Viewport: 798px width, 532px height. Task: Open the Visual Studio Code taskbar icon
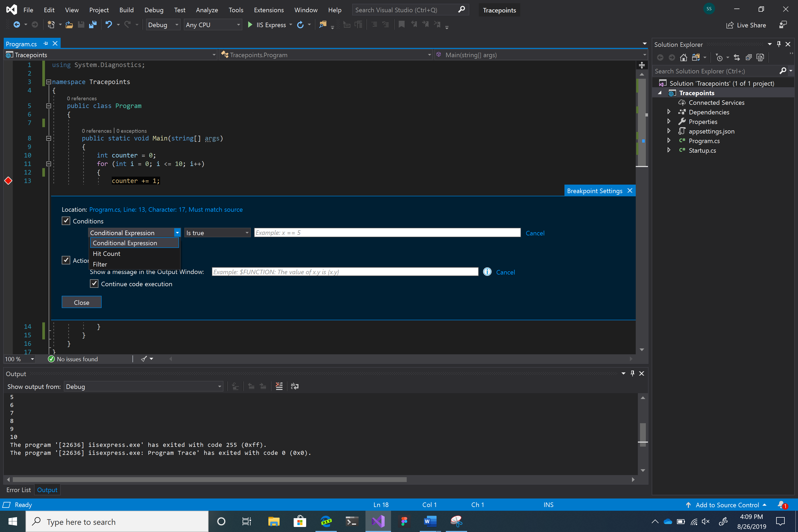click(x=378, y=521)
